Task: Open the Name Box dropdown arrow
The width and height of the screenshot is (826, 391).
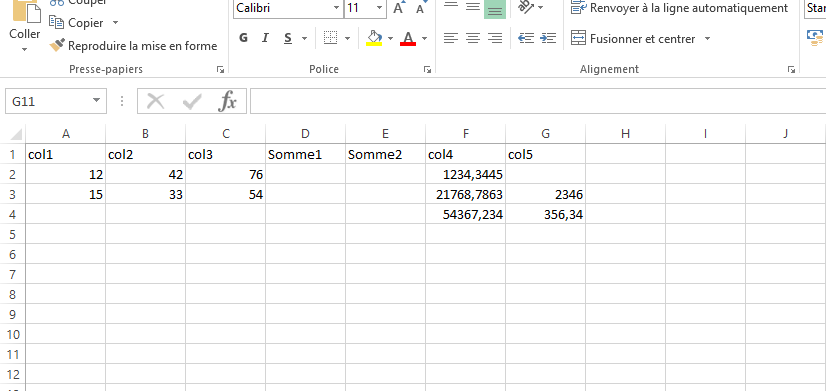Action: pyautogui.click(x=96, y=101)
